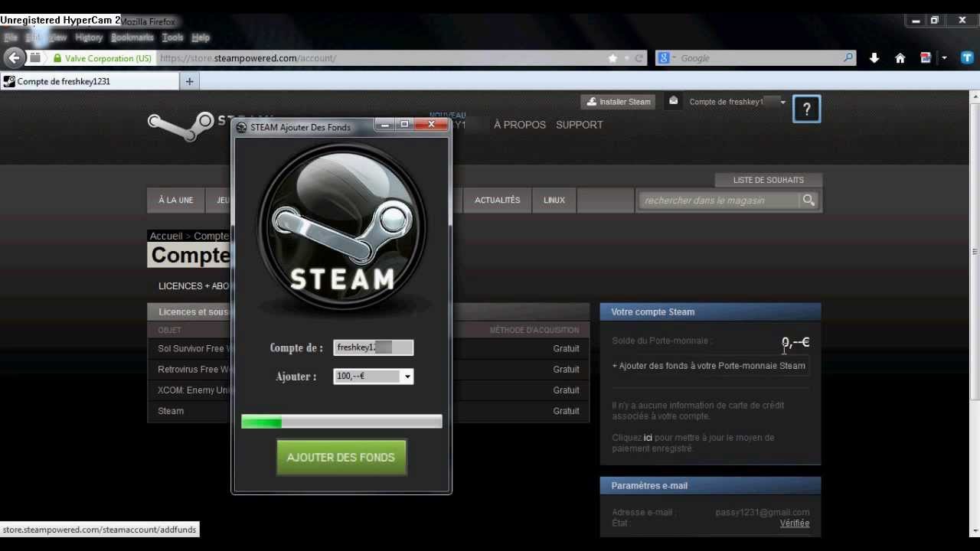Maximize the STEAM Ajouter Des Fonds dialog
980x551 pixels.
404,125
